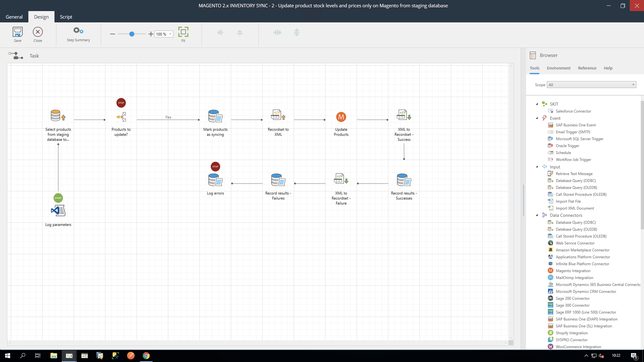Viewport: 644px width, 362px height.
Task: Click the zoom slider handle
Action: coord(132,34)
